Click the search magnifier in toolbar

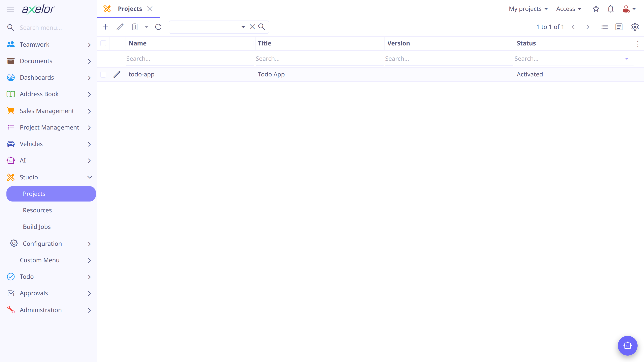pyautogui.click(x=261, y=27)
